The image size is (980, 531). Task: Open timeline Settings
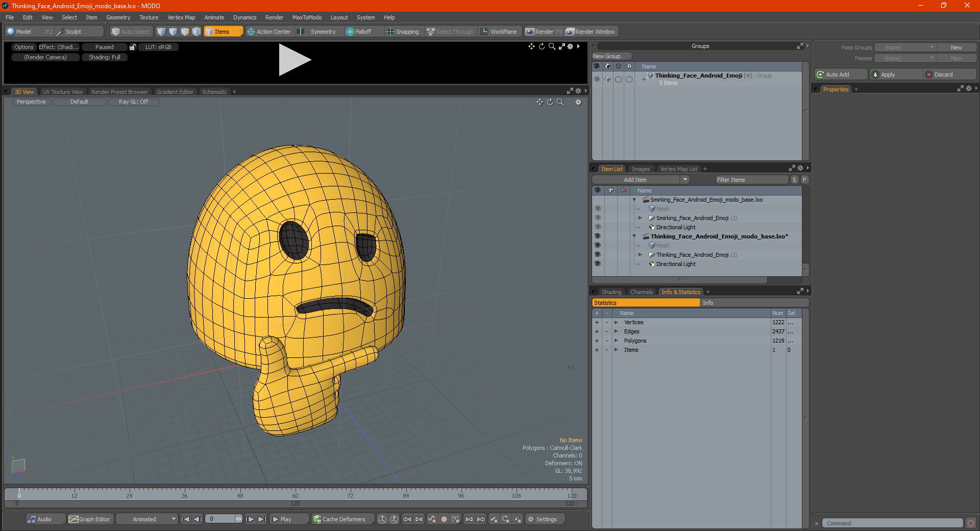pos(546,519)
